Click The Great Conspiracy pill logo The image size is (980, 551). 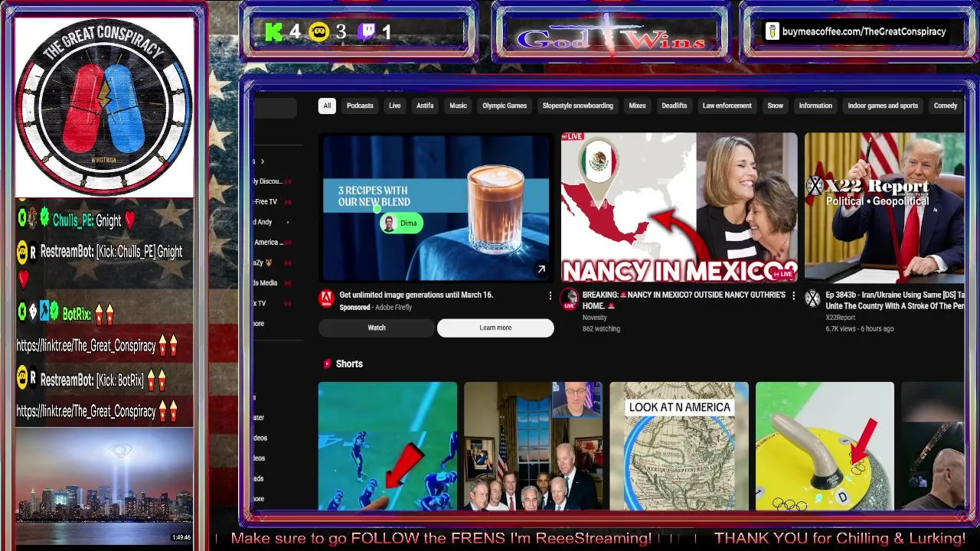coord(104,108)
